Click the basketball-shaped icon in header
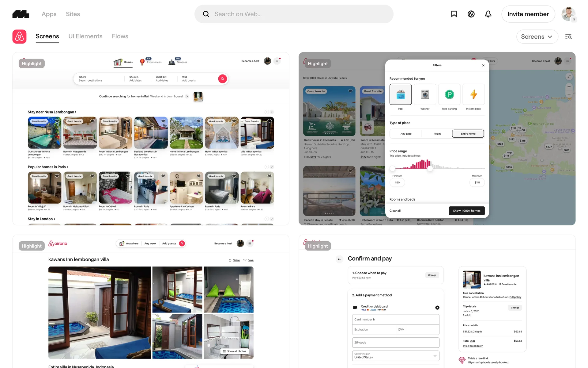 pos(471,14)
